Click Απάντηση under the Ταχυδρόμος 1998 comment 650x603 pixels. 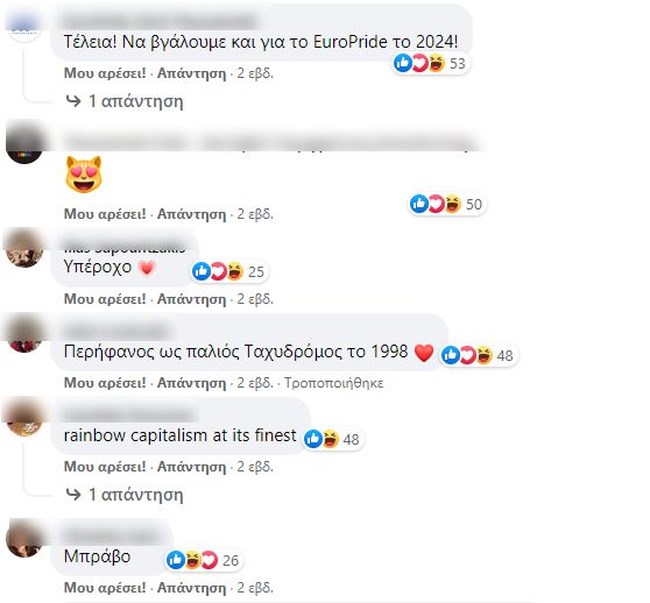pyautogui.click(x=192, y=383)
